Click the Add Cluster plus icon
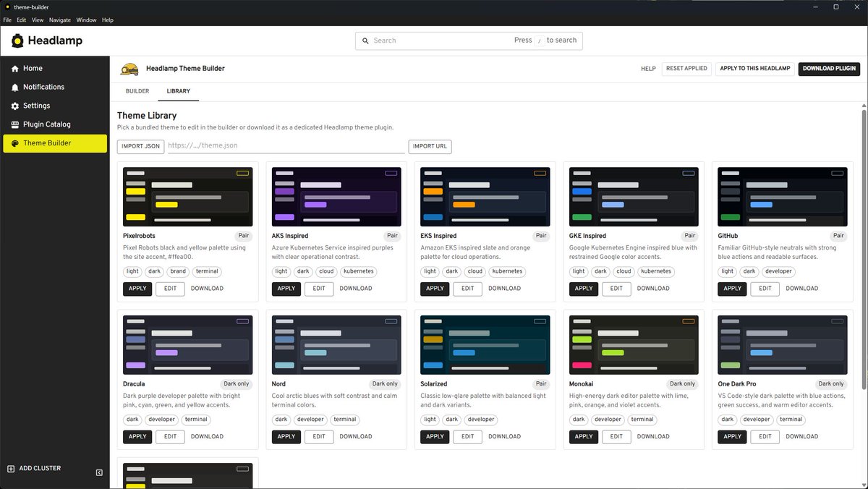This screenshot has height=489, width=868. (x=11, y=469)
